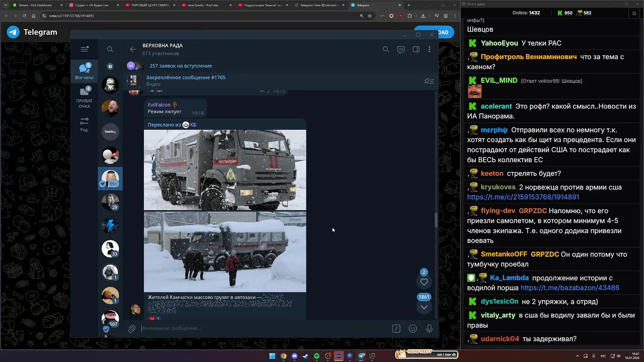Go back with the chat header arrow
644x362 pixels.
pyautogui.click(x=133, y=49)
